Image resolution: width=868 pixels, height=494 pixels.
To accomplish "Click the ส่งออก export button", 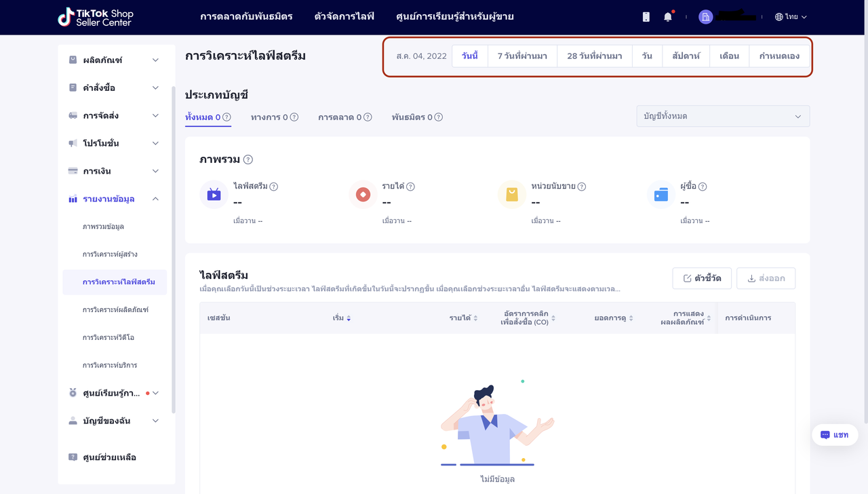I will point(766,278).
